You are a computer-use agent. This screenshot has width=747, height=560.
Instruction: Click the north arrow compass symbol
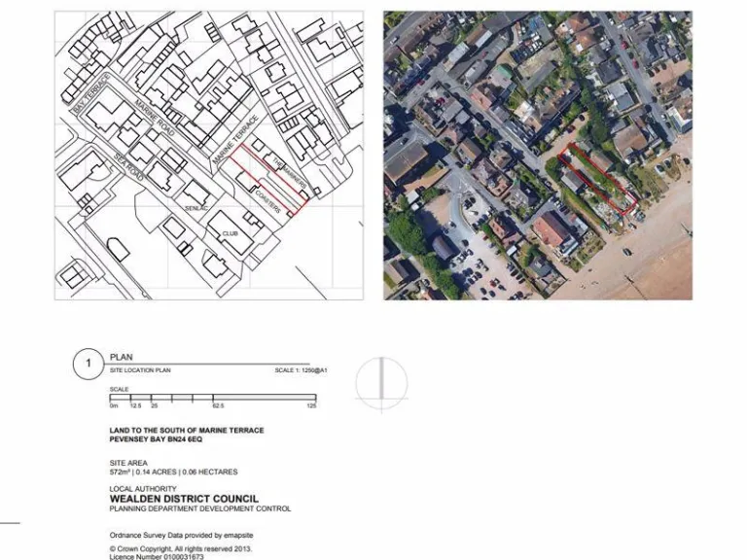pyautogui.click(x=381, y=383)
